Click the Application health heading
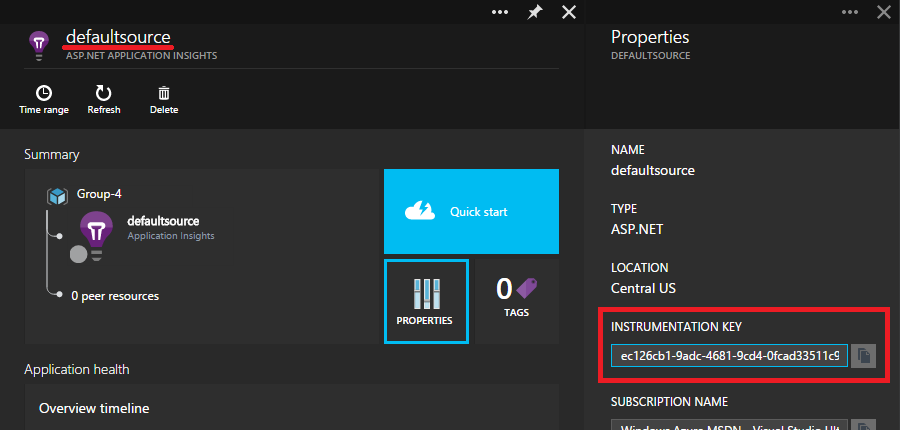This screenshot has width=900, height=430. coord(77,369)
